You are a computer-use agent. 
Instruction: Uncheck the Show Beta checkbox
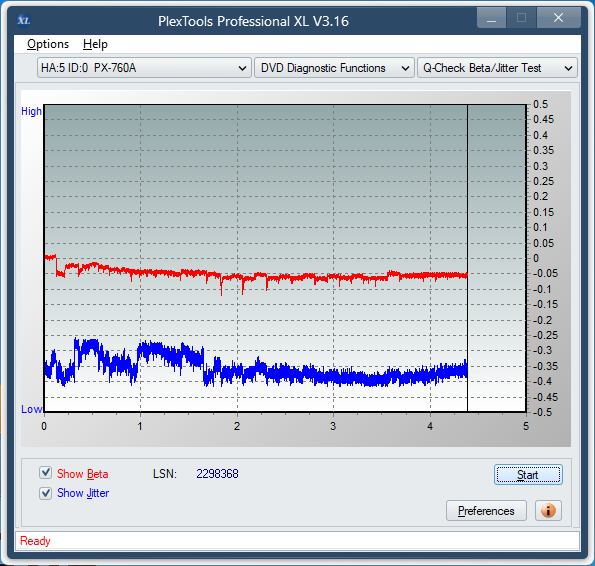46,473
